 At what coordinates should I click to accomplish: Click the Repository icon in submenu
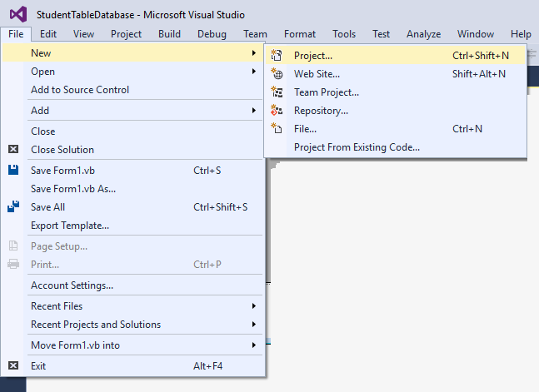click(x=278, y=111)
